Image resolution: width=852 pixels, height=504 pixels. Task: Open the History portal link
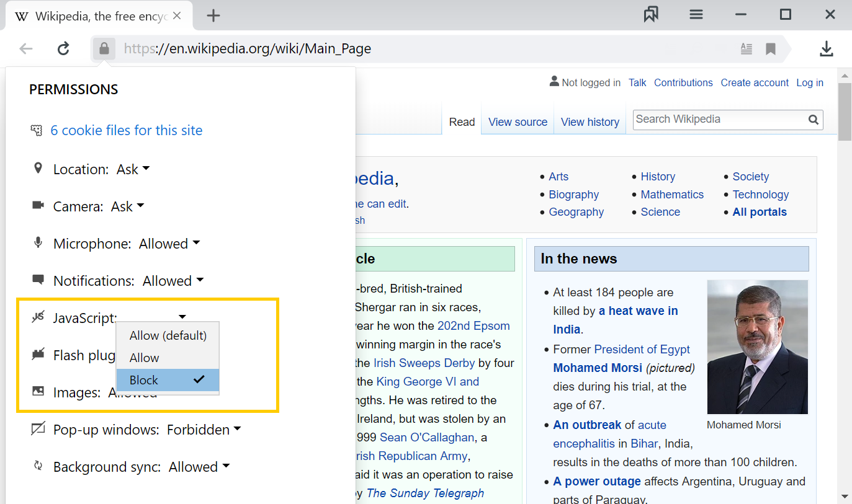pyautogui.click(x=658, y=177)
